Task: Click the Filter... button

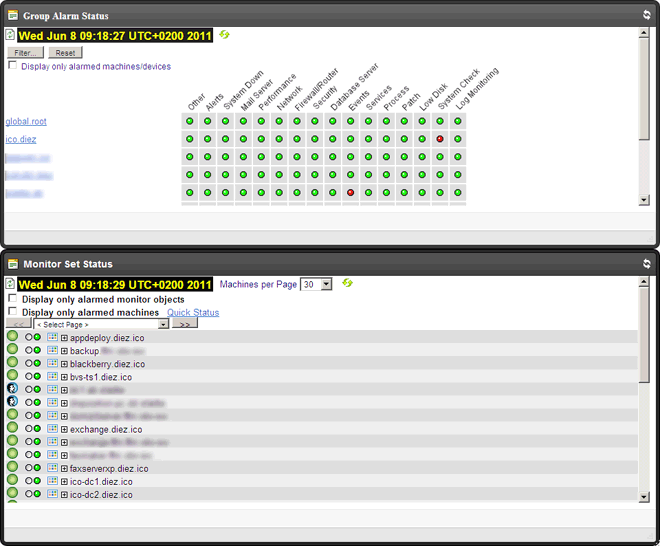Action: [25, 53]
